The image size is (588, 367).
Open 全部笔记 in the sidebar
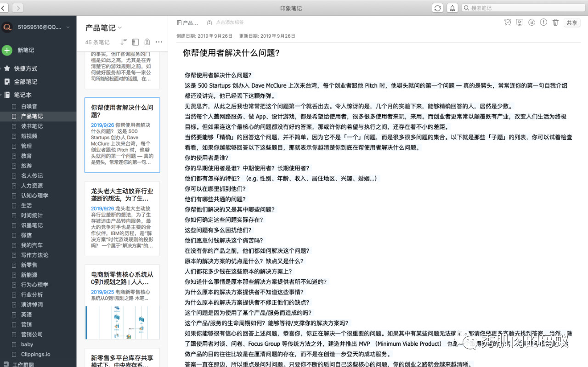coord(25,82)
